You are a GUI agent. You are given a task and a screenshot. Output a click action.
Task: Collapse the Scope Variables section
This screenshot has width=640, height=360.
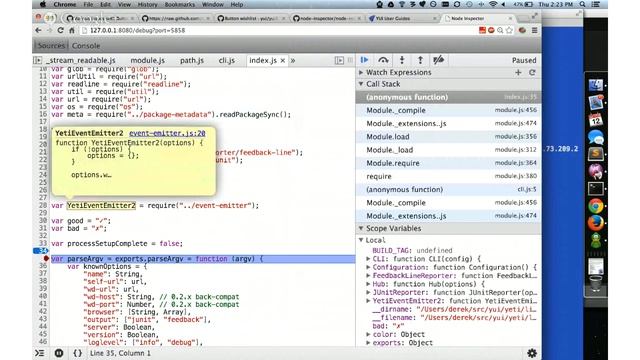pyautogui.click(x=361, y=229)
